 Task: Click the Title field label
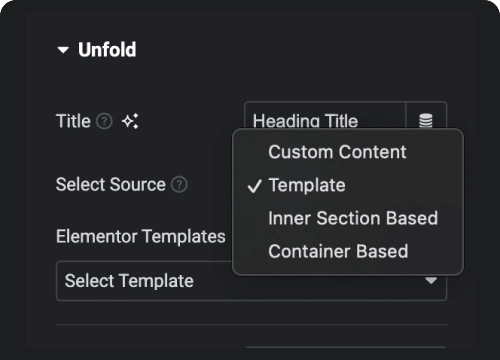click(x=73, y=121)
